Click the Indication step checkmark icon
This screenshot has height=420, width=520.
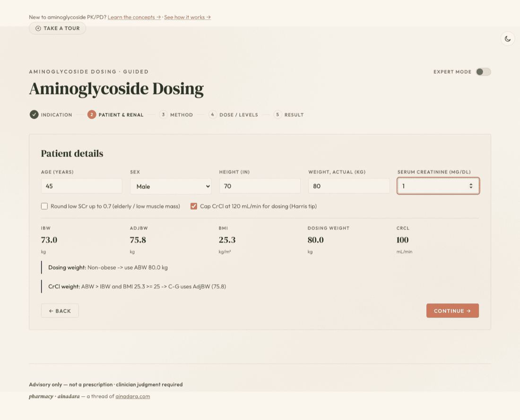[34, 115]
